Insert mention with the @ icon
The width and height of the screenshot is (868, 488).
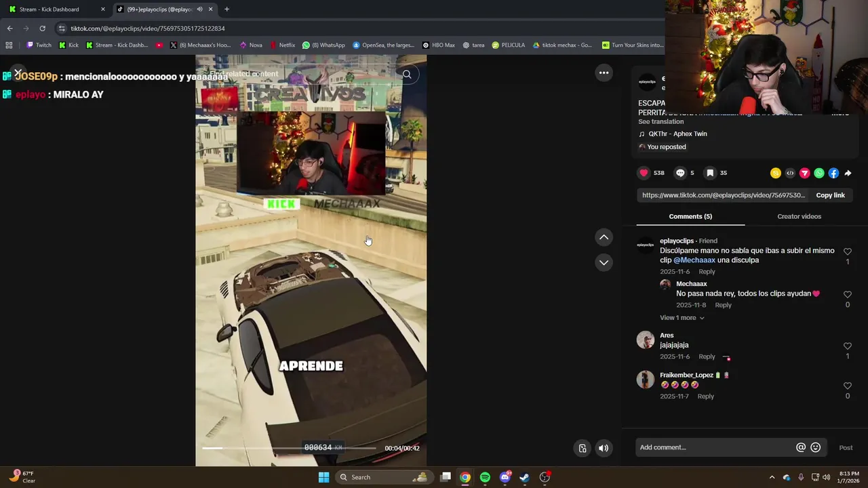[801, 447]
